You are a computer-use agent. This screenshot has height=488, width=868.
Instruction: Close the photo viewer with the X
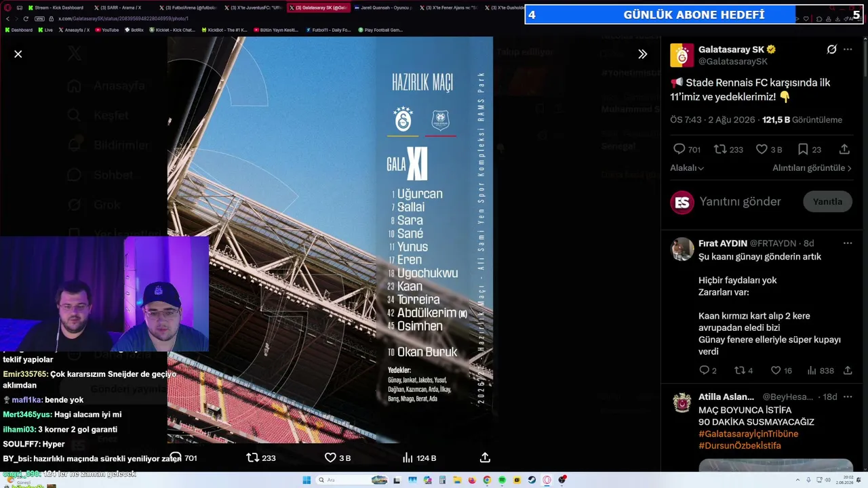(x=18, y=54)
